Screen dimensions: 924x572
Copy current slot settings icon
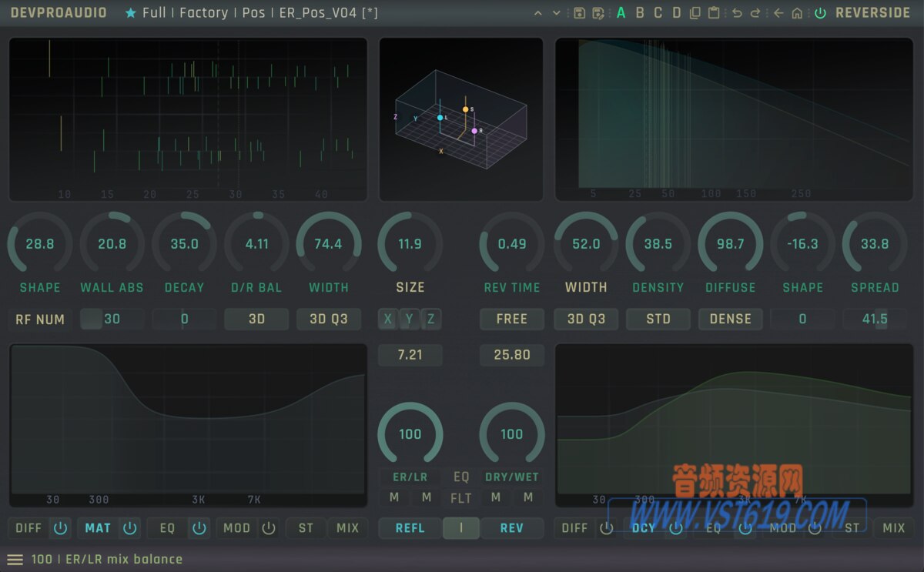pyautogui.click(x=695, y=13)
